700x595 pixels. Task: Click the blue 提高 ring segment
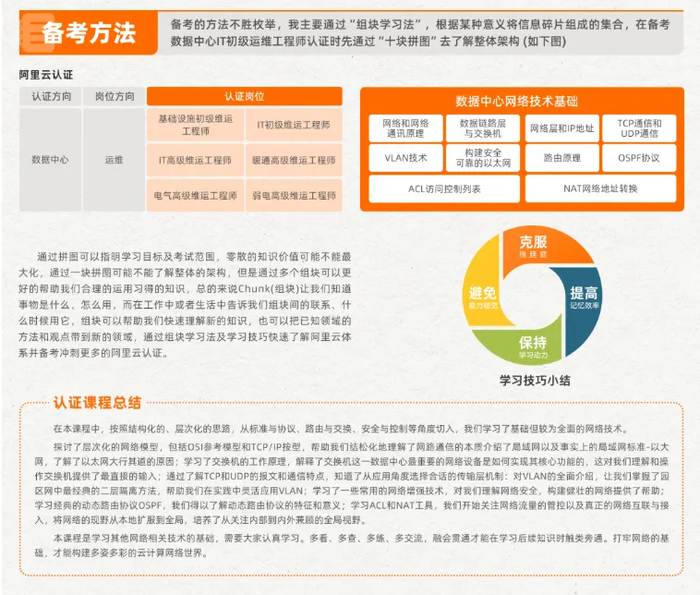[x=583, y=299]
